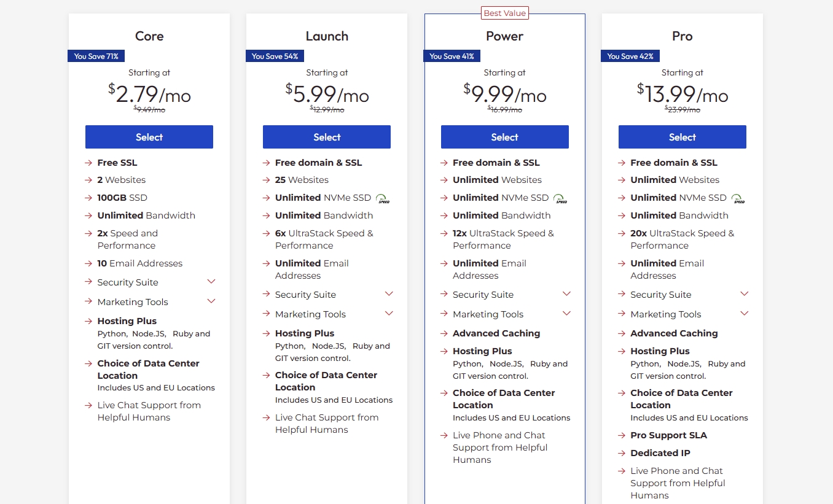The image size is (833, 504).
Task: Expand Security Suite in the Launch plan
Action: pos(389,294)
